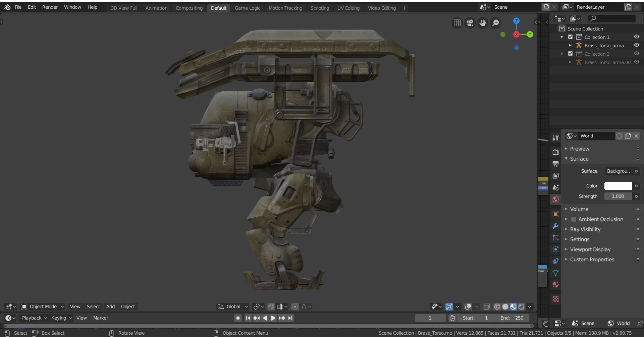Viewport: 644px width, 337px height.
Task: Open the Texture properties tab
Action: tap(555, 299)
